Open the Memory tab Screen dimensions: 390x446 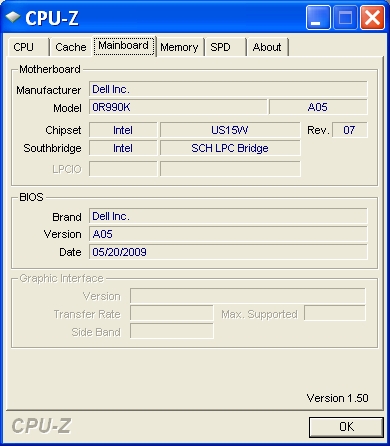180,47
